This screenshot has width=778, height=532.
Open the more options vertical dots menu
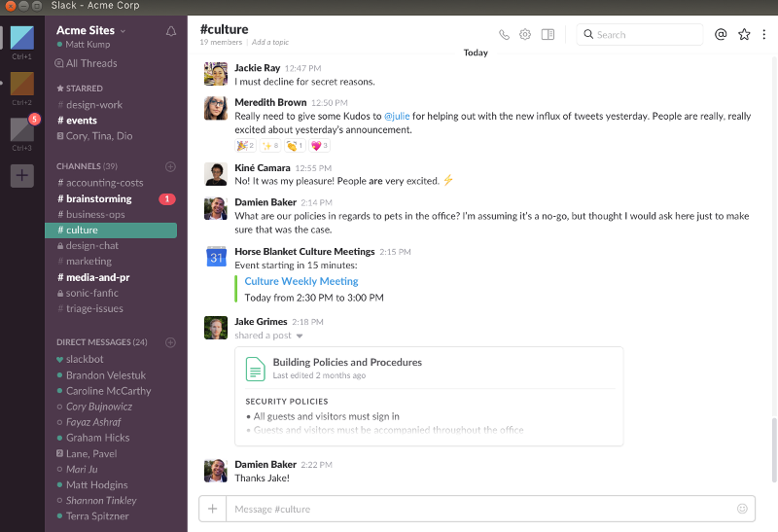pos(764,34)
